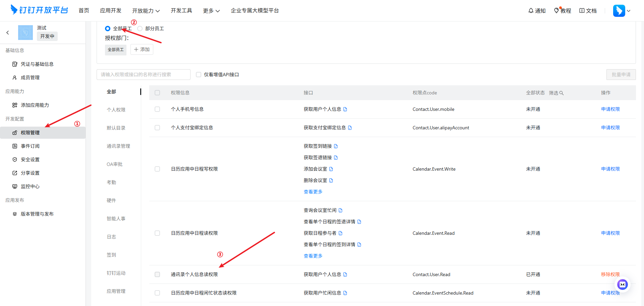The image size is (644, 306).
Task: Click 移除权限 for Contact.User.Read
Action: click(x=610, y=274)
